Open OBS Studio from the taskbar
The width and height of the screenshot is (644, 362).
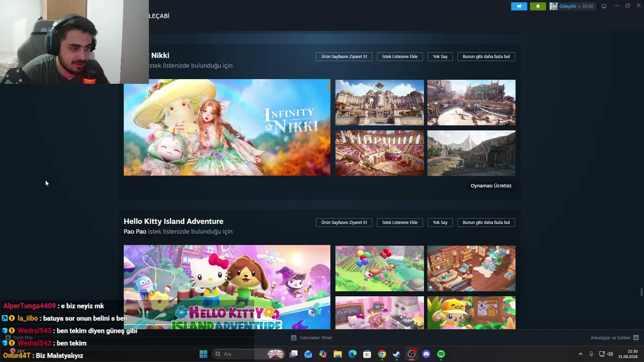pyautogui.click(x=412, y=354)
